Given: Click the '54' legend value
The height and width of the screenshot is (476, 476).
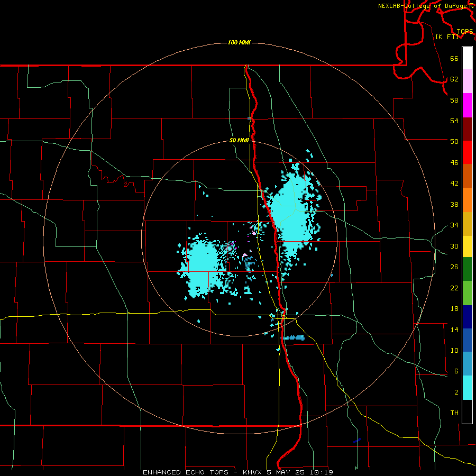Looking at the screenshot, I should pyautogui.click(x=454, y=121).
